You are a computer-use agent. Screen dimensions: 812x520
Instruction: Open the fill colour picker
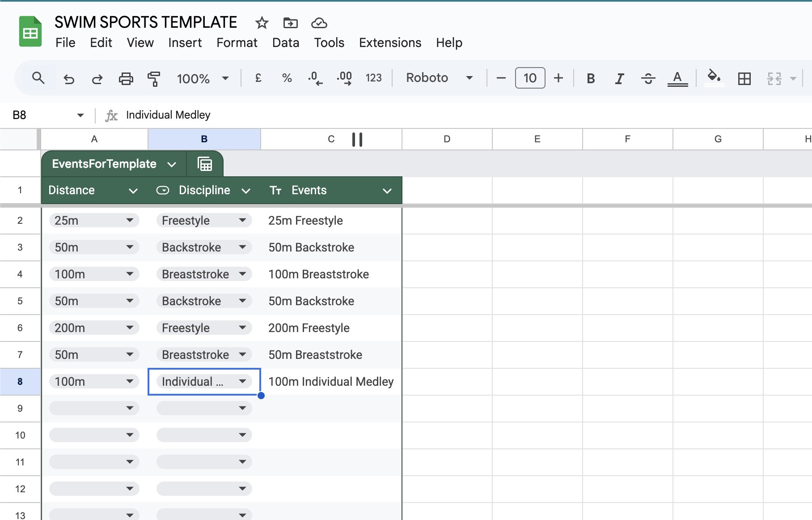coord(714,78)
